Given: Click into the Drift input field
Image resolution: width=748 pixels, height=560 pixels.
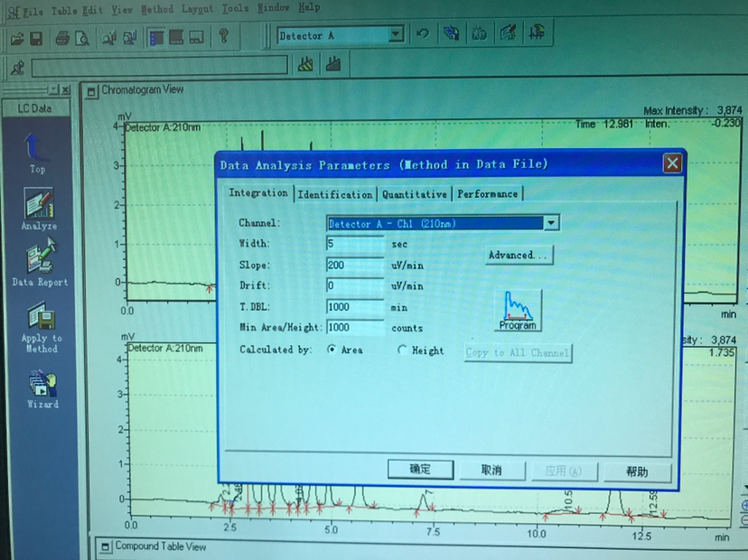Looking at the screenshot, I should pyautogui.click(x=355, y=285).
